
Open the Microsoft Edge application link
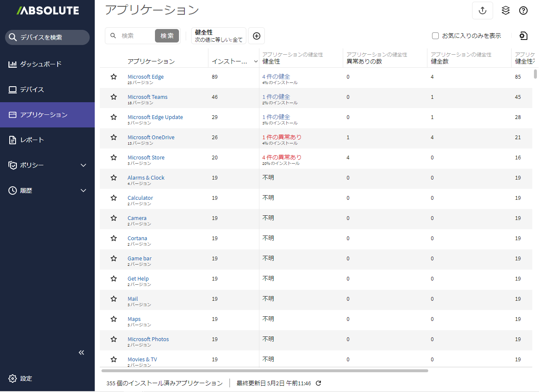(146, 77)
